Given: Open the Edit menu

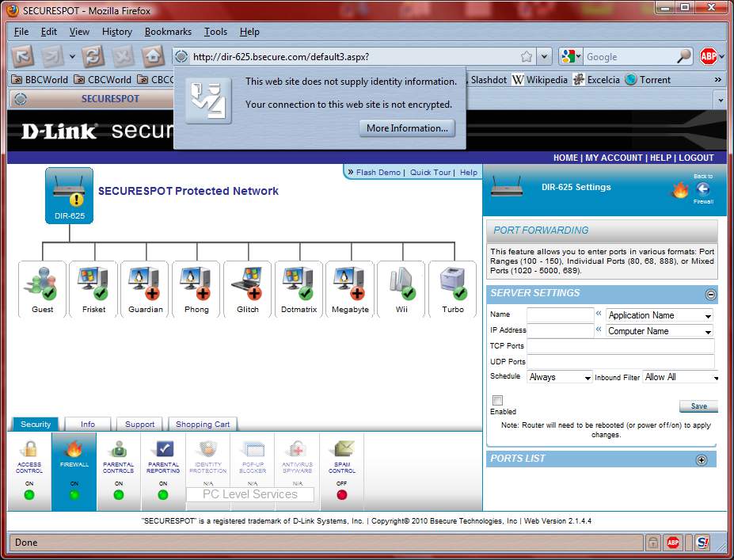Looking at the screenshot, I should pos(48,32).
